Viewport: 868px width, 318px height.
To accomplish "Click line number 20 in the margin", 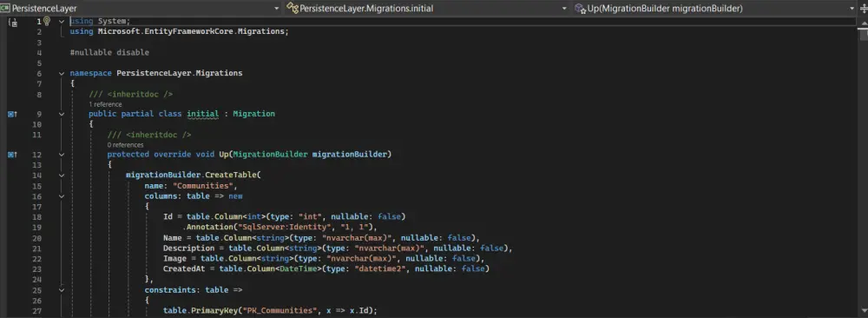I will [x=37, y=238].
